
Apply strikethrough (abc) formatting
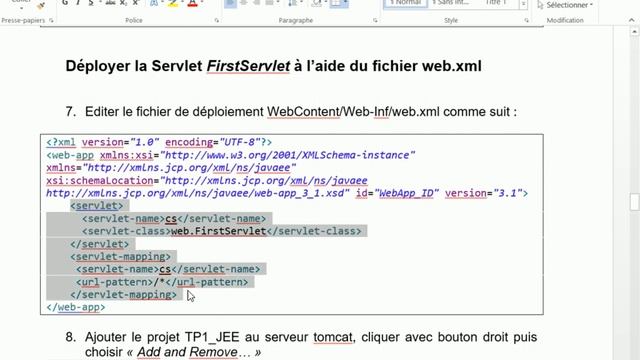110,3
